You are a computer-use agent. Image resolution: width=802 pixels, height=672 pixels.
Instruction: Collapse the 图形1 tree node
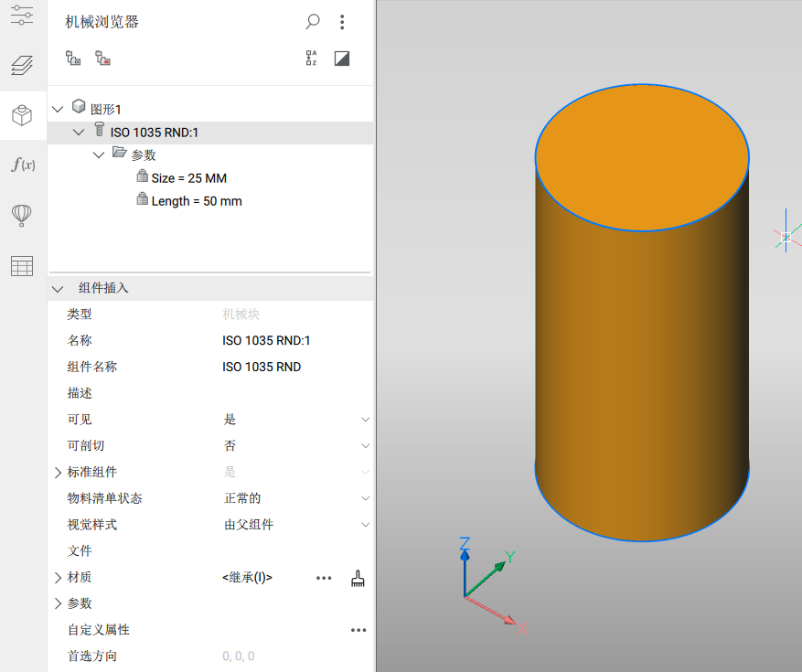pyautogui.click(x=59, y=110)
